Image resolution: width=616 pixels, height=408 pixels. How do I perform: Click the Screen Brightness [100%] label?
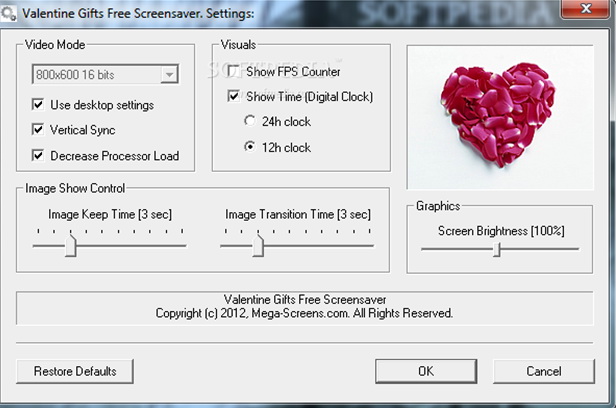(501, 231)
